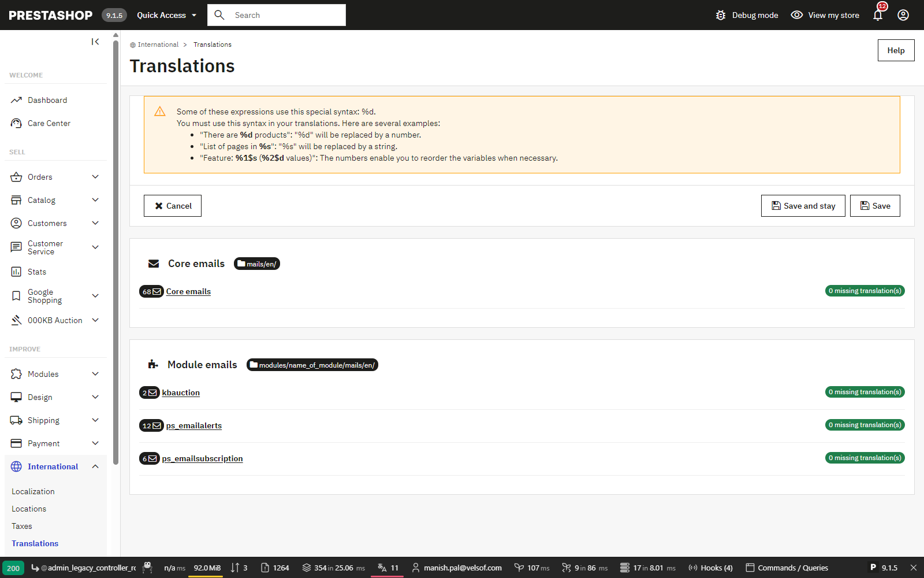Click the Orders basket icon

click(x=16, y=177)
